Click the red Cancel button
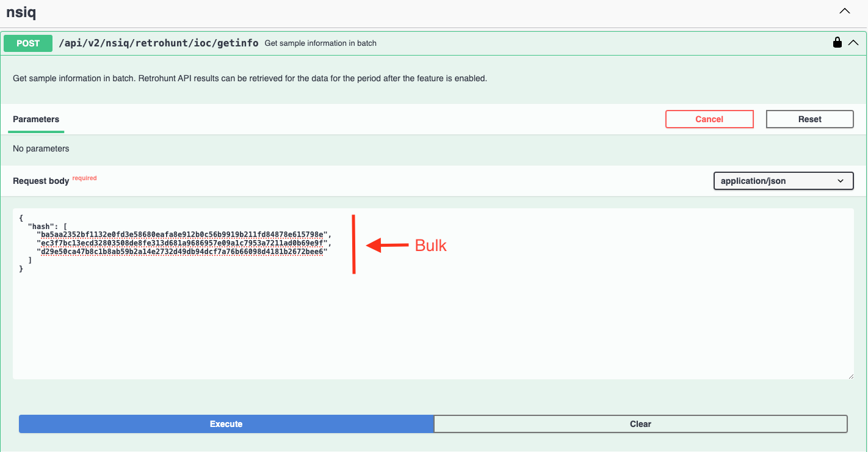868x452 pixels. point(709,119)
